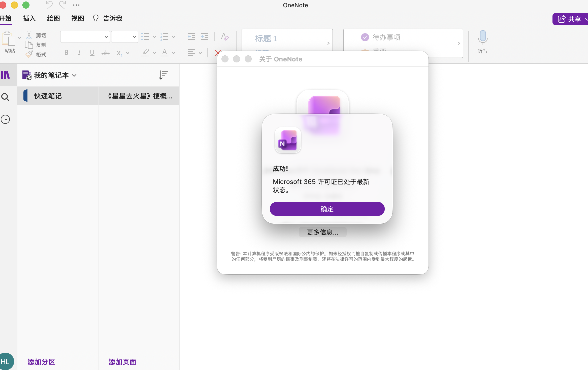Toggle italic formatting
The image size is (588, 370).
tap(79, 53)
